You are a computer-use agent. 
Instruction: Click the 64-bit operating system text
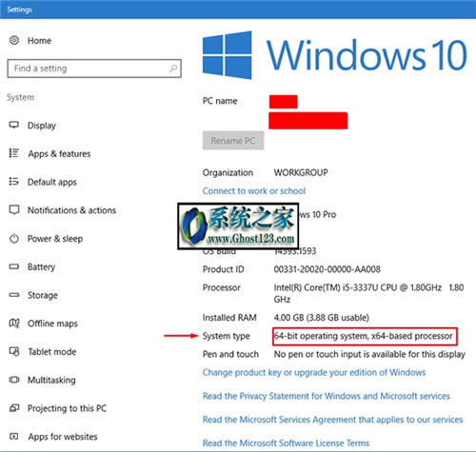[x=364, y=336]
